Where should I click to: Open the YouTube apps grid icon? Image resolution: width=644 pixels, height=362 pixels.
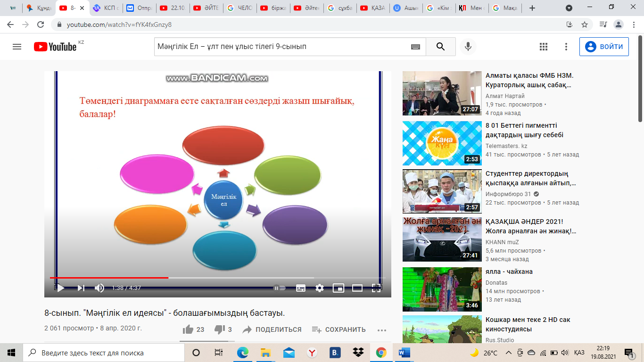pos(543,47)
